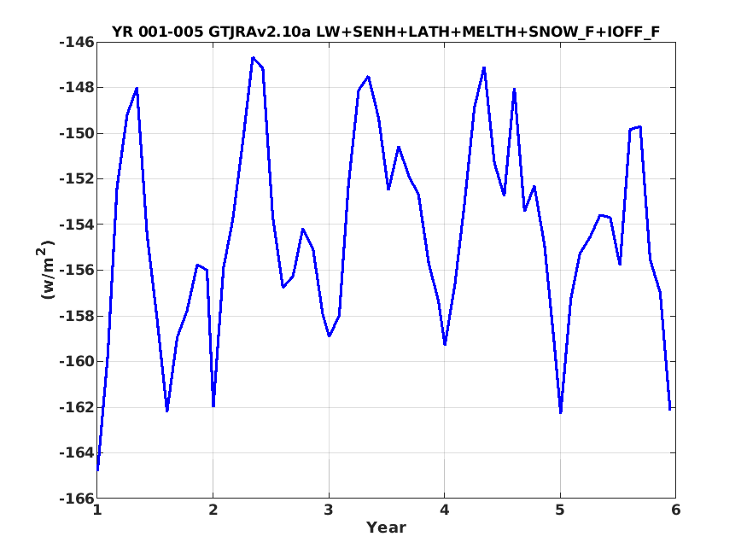Viewport: 747px width, 560px height.
Task: Click the y-axis tick label -146
Action: point(77,42)
